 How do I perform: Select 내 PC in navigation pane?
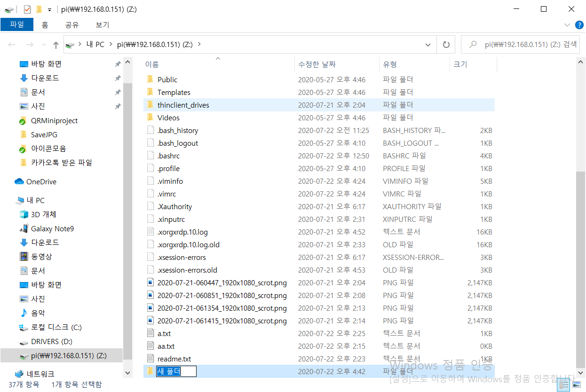click(35, 200)
